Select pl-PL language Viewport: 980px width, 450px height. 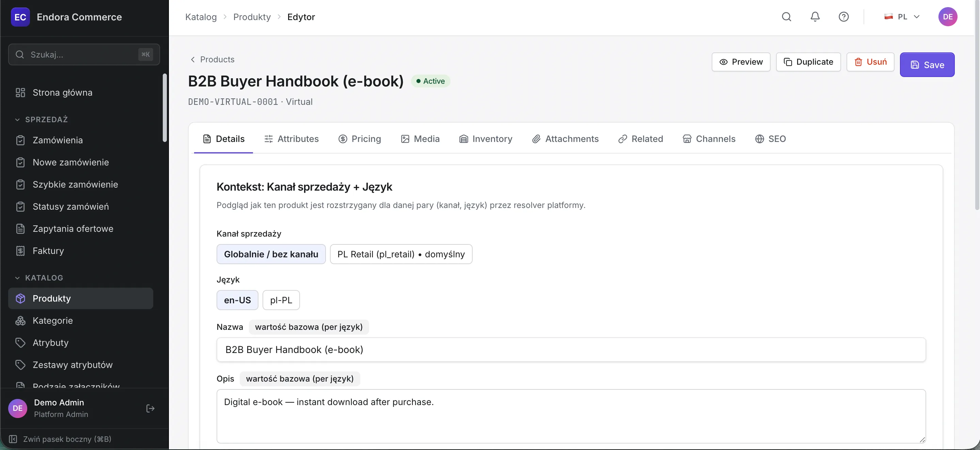point(281,300)
